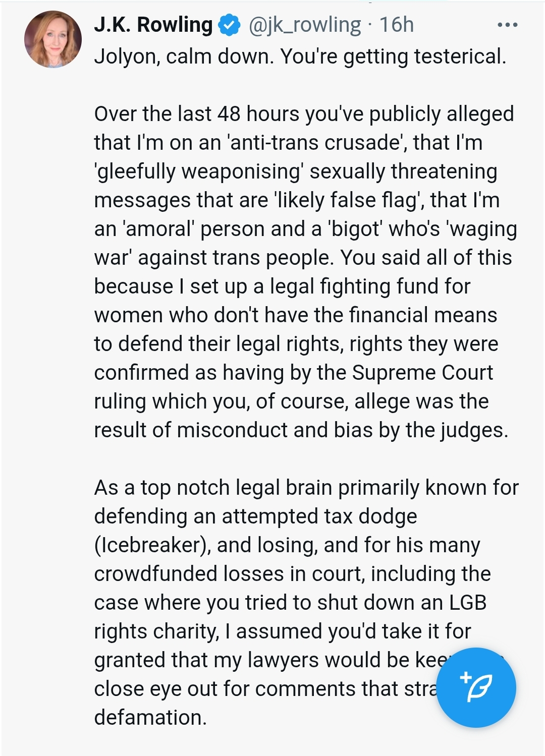Screen dimensions: 545x756
Task: Open the tweet's three-dot more options menu
Action: 507,25
